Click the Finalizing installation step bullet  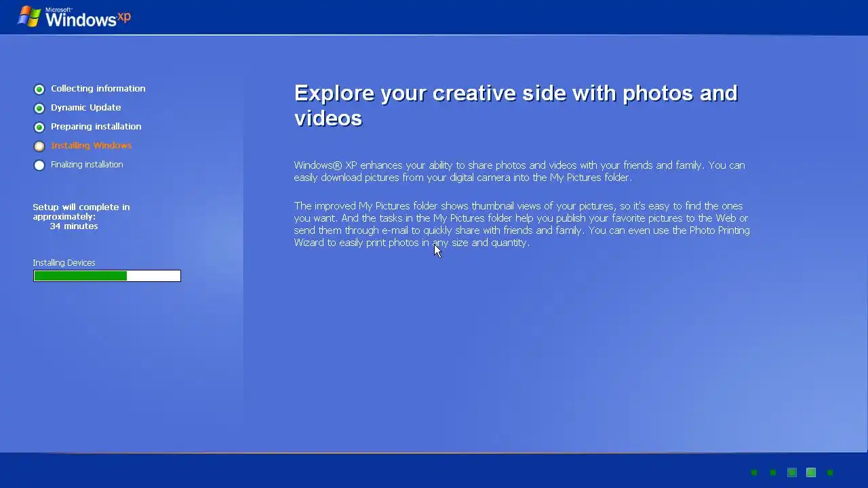click(39, 165)
